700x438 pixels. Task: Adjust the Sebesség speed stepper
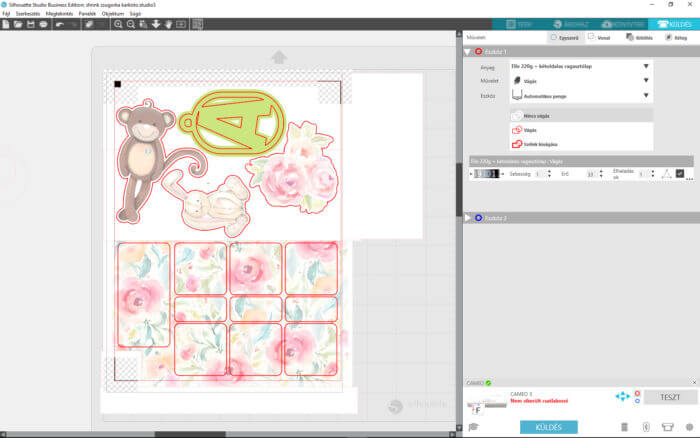point(549,174)
